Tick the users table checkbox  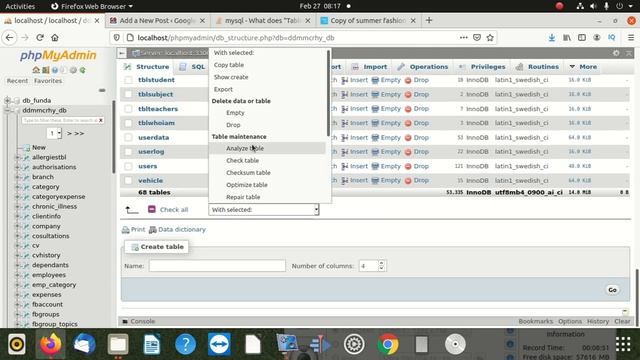[129, 166]
